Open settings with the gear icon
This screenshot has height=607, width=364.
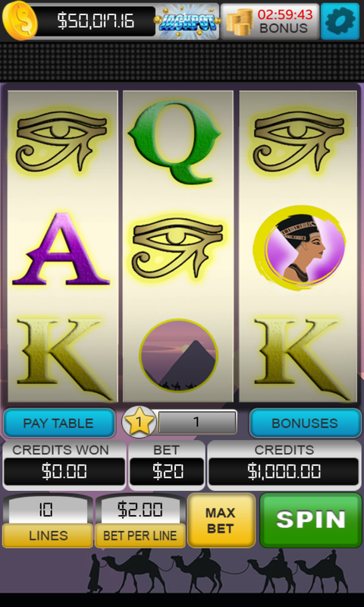click(x=340, y=21)
